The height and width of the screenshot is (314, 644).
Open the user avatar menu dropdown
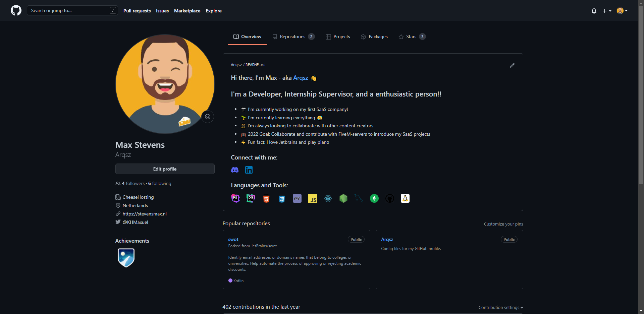[x=622, y=11]
